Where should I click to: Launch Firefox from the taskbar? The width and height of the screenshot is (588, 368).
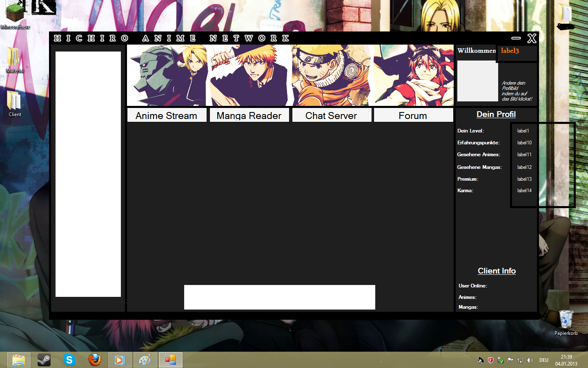tap(95, 360)
